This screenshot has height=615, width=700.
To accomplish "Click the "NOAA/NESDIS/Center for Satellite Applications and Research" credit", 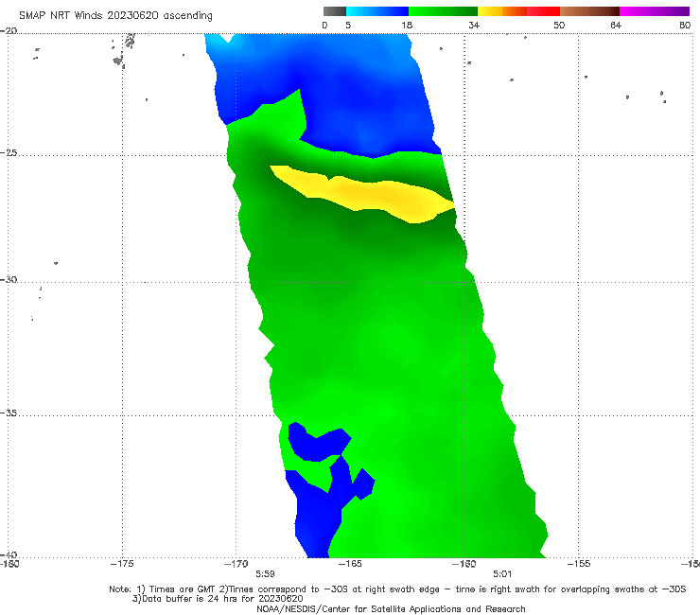I will click(x=391, y=609).
